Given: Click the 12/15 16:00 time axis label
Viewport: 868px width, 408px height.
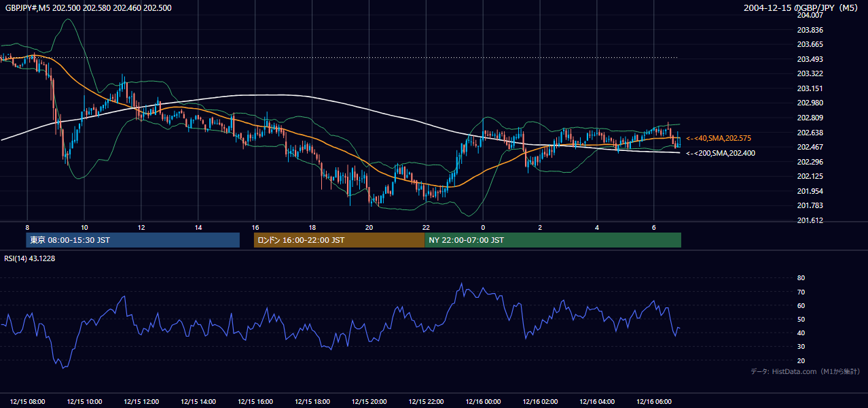Looking at the screenshot, I should [x=255, y=401].
